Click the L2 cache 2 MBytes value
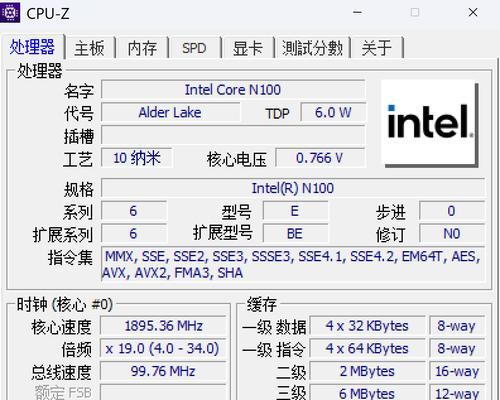The image size is (500, 400). 367,371
